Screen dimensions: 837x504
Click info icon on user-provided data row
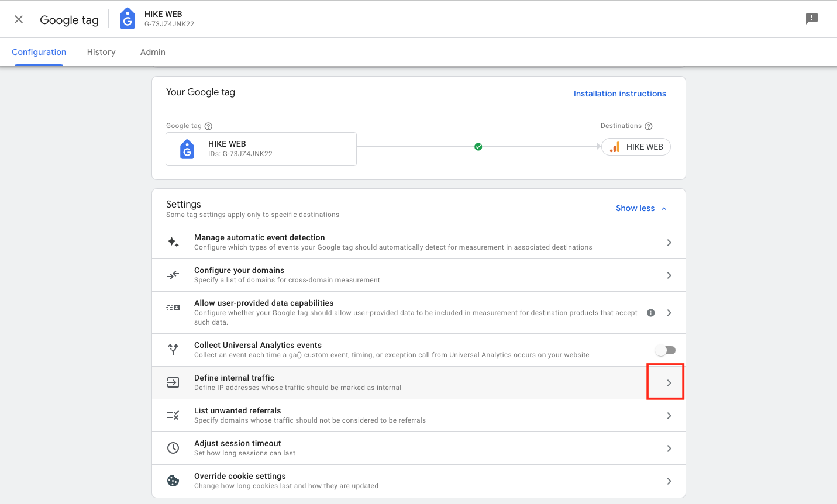coord(651,313)
